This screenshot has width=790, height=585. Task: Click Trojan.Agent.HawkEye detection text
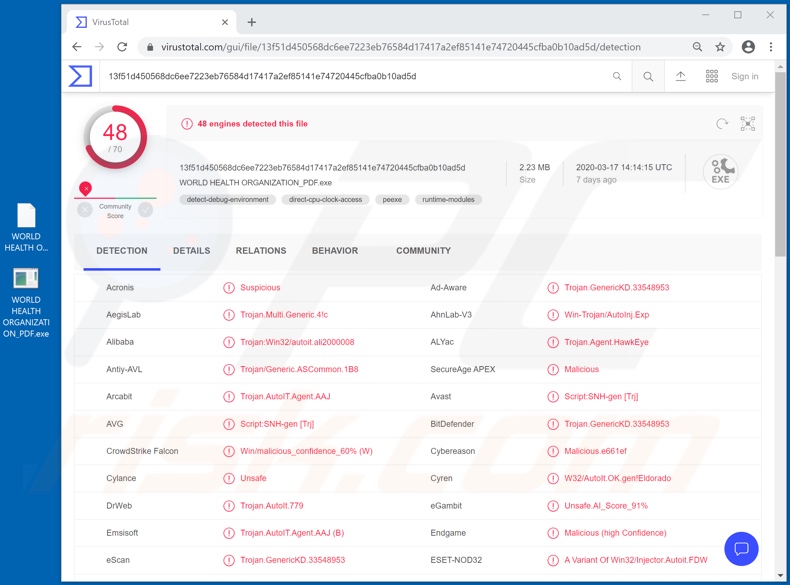(606, 342)
